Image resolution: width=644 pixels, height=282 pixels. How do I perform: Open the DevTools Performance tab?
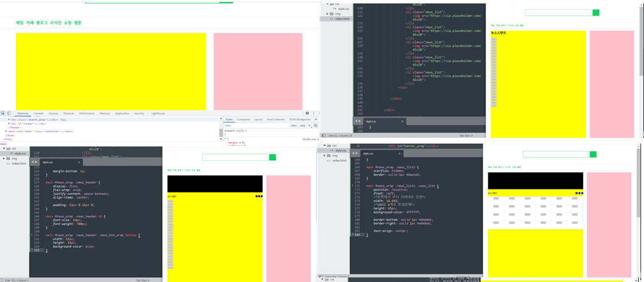point(86,113)
